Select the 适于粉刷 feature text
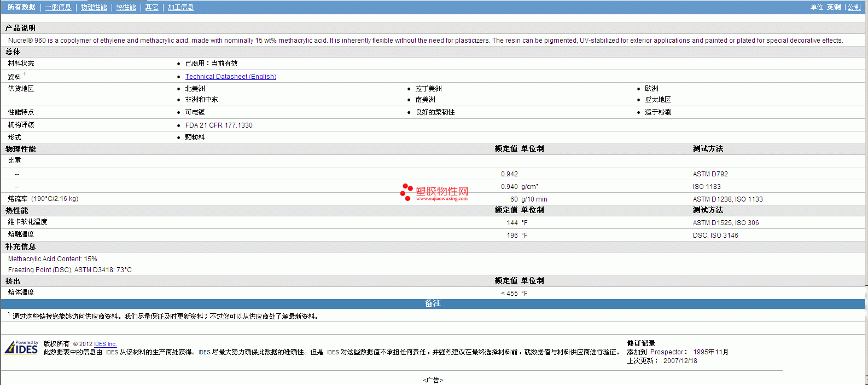The width and height of the screenshot is (868, 385). coord(658,112)
